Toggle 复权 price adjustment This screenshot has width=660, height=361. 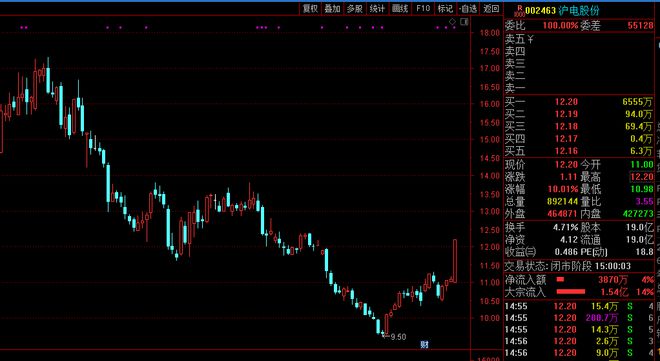[x=310, y=8]
